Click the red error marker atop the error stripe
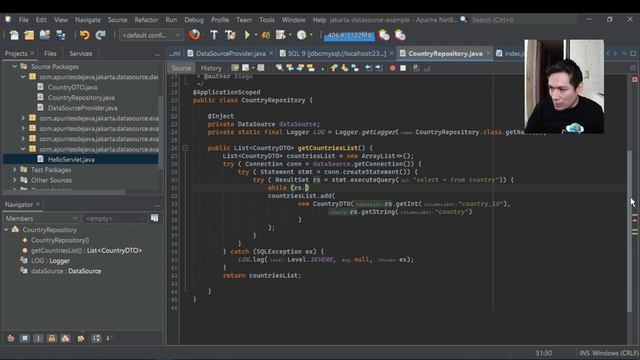640x360 pixels. pos(635,79)
